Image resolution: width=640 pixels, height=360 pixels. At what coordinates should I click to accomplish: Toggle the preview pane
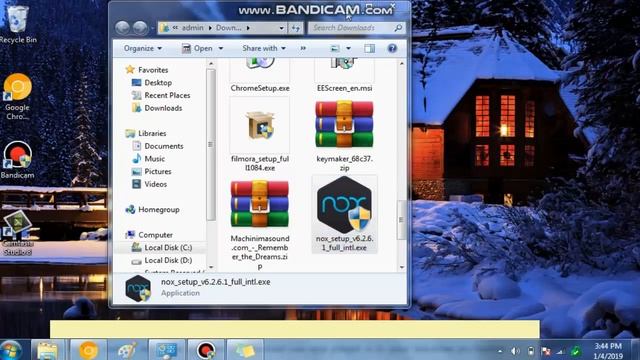coord(369,48)
